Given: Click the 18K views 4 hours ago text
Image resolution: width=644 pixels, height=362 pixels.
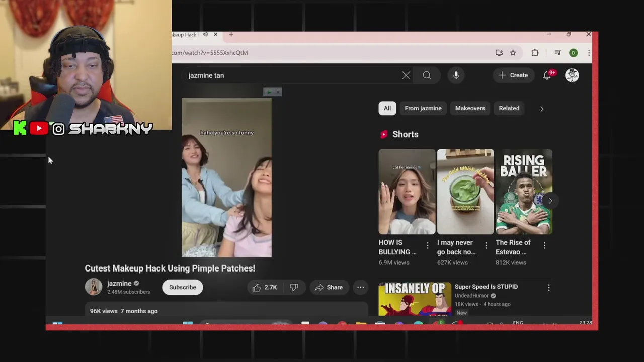Looking at the screenshot, I should pyautogui.click(x=482, y=304).
